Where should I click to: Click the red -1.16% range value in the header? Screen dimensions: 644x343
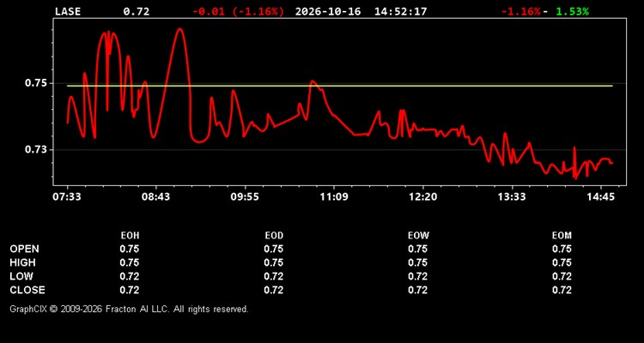coord(521,11)
